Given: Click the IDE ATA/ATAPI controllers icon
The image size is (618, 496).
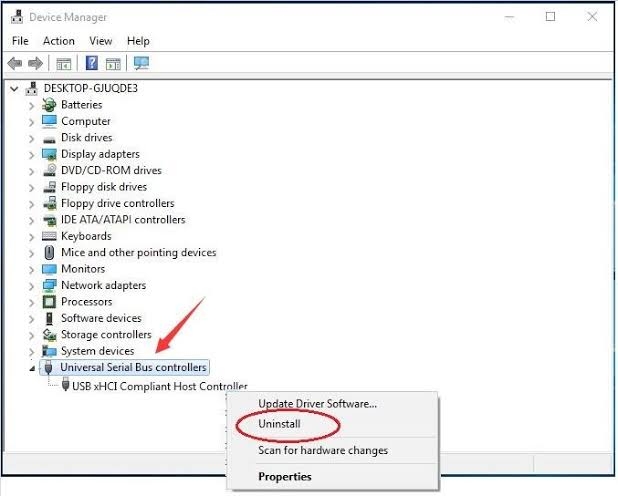Looking at the screenshot, I should click(49, 220).
